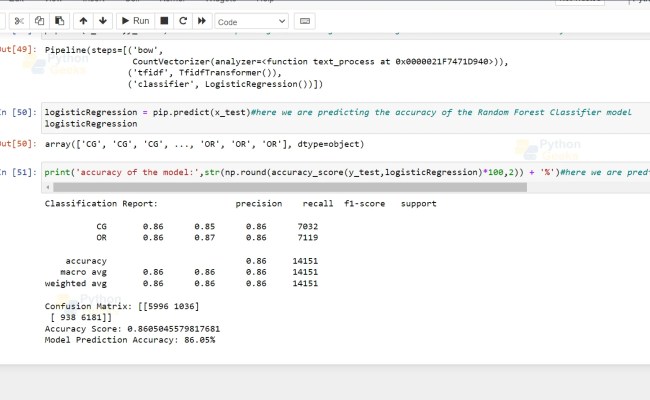Viewport: 650px width, 400px height.
Task: Click the 'f1-score' column header
Action: coord(364,204)
